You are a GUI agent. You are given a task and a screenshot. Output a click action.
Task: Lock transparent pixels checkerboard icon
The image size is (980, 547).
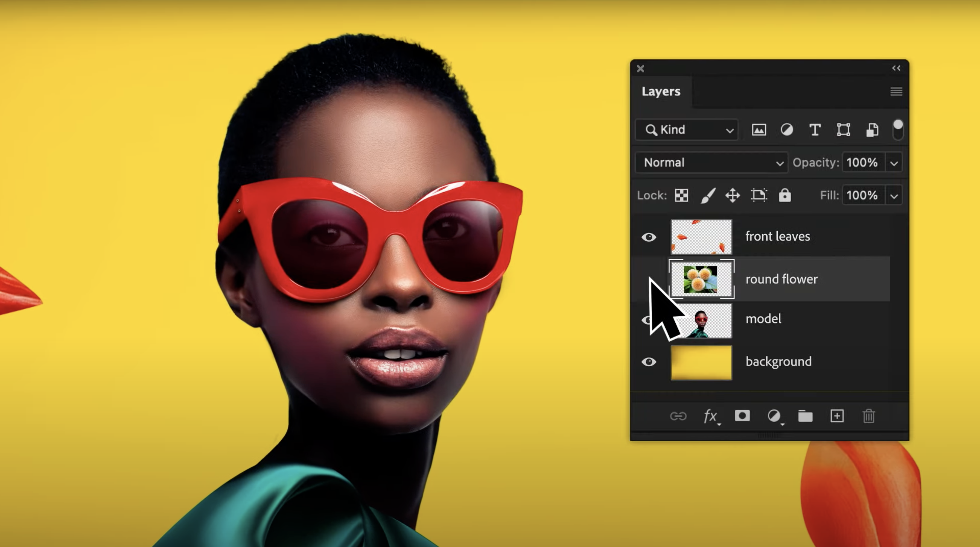tap(681, 195)
